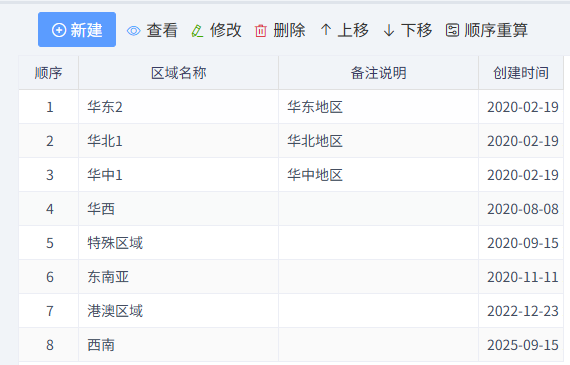Choose 修改 to edit the record

225,30
